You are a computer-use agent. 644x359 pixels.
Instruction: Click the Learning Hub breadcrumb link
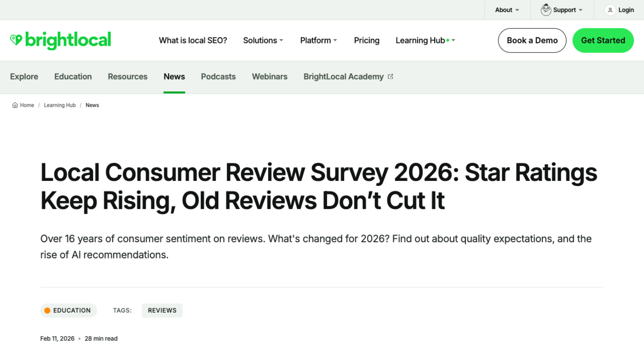tap(60, 105)
